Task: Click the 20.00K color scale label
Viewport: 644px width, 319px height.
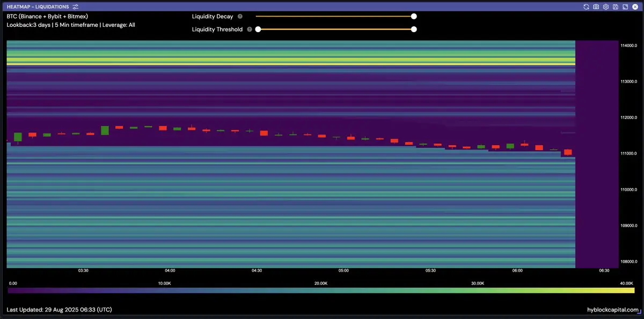Action: click(320, 283)
